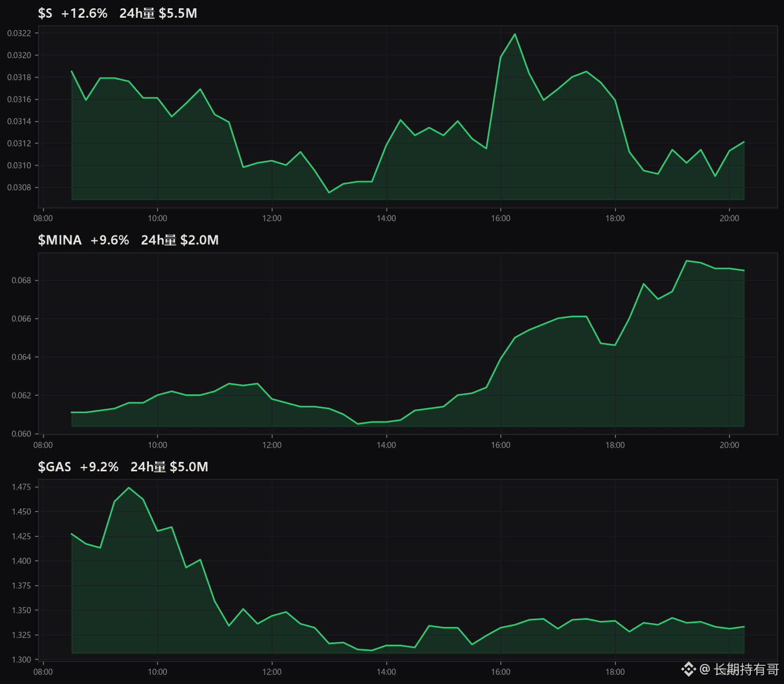Select the +9.2% change label
784x684 pixels.
tap(99, 467)
